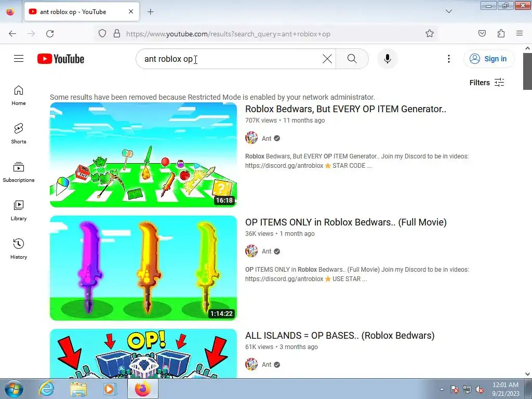Screen dimensions: 532x399
Task: Click the magnifier search button
Action: coord(352,59)
